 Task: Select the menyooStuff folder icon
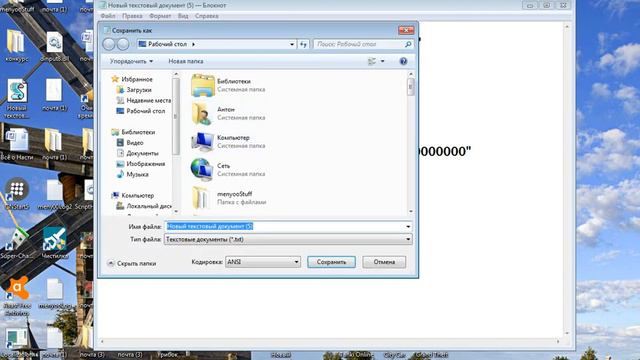coord(201,198)
